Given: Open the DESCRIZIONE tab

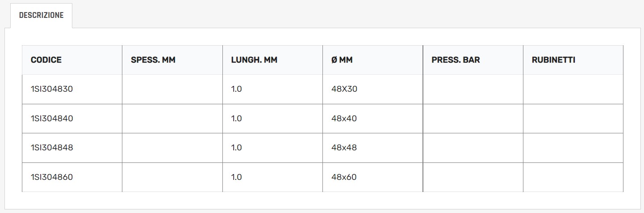Looking at the screenshot, I should pos(41,15).
